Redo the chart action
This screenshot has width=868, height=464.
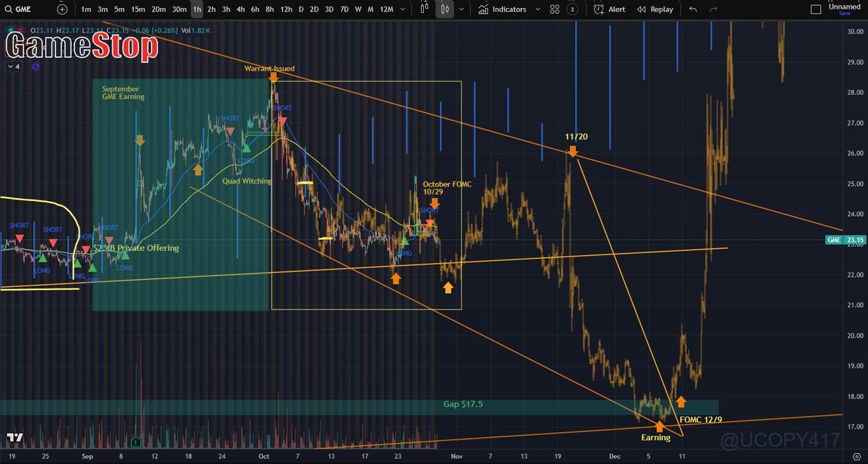click(x=713, y=9)
